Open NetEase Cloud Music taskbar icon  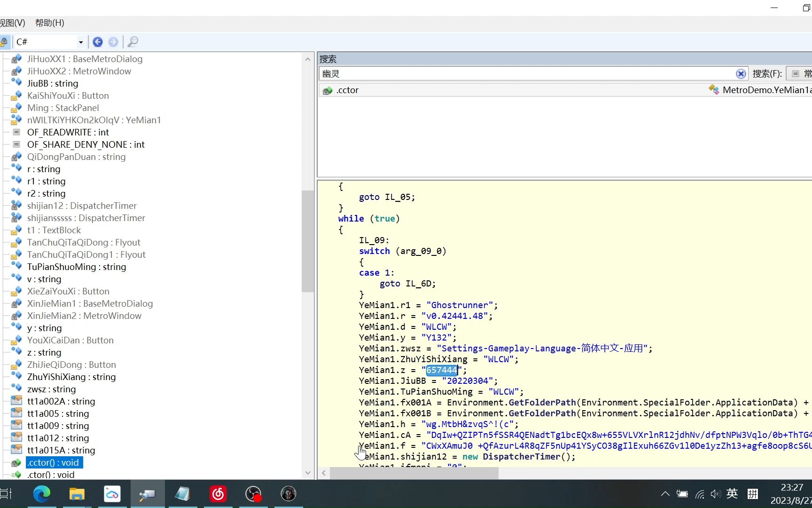tap(218, 494)
